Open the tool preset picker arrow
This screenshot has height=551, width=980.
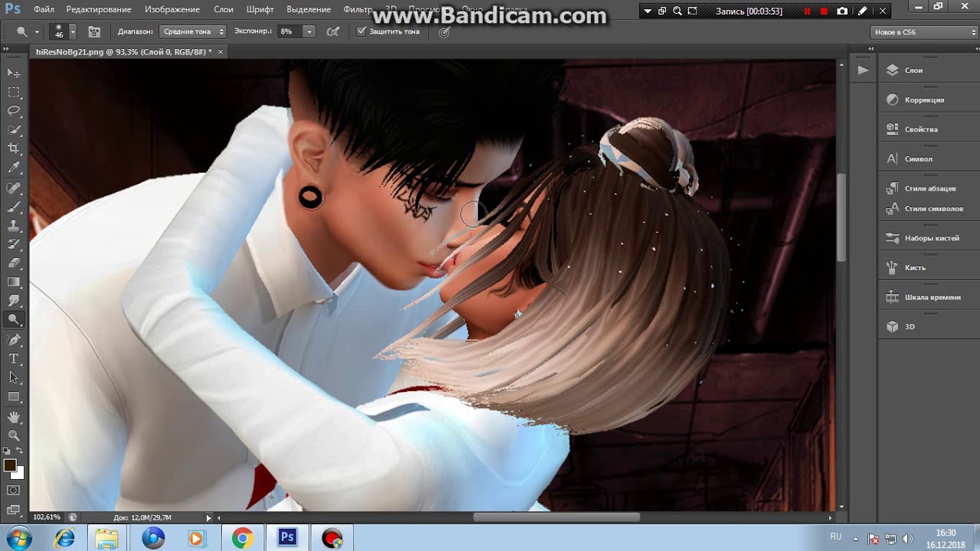(x=38, y=31)
